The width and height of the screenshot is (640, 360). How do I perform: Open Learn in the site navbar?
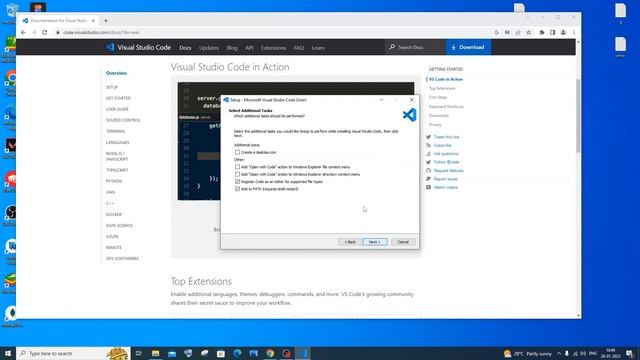pyautogui.click(x=318, y=48)
